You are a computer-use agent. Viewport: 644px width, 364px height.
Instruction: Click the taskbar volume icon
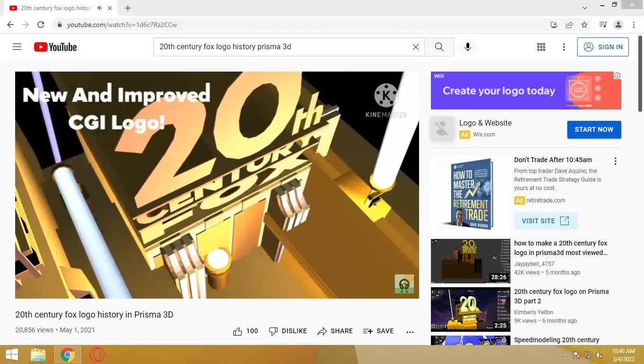[x=599, y=355]
